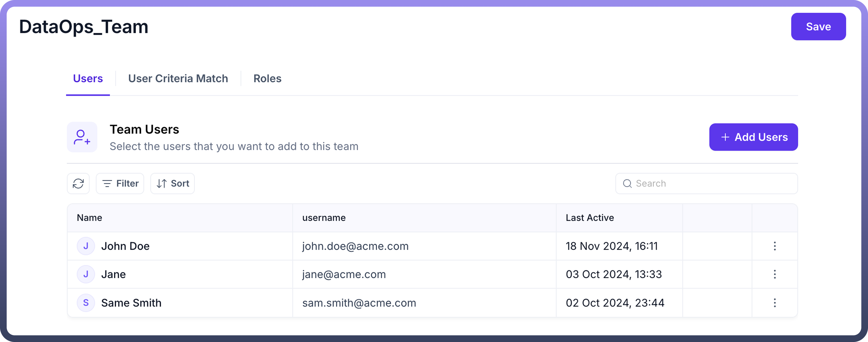
Task: Open the three-dot menu for Jane
Action: (x=775, y=274)
